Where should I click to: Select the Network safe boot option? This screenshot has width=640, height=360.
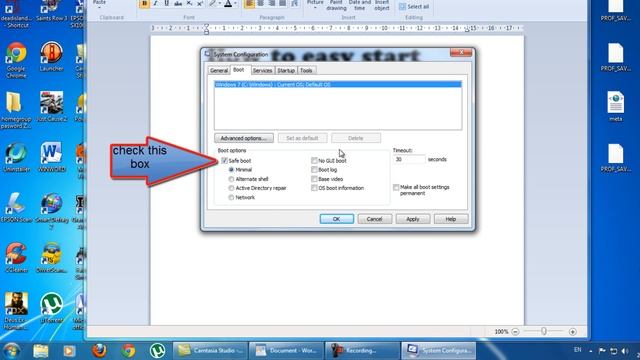pos(231,197)
